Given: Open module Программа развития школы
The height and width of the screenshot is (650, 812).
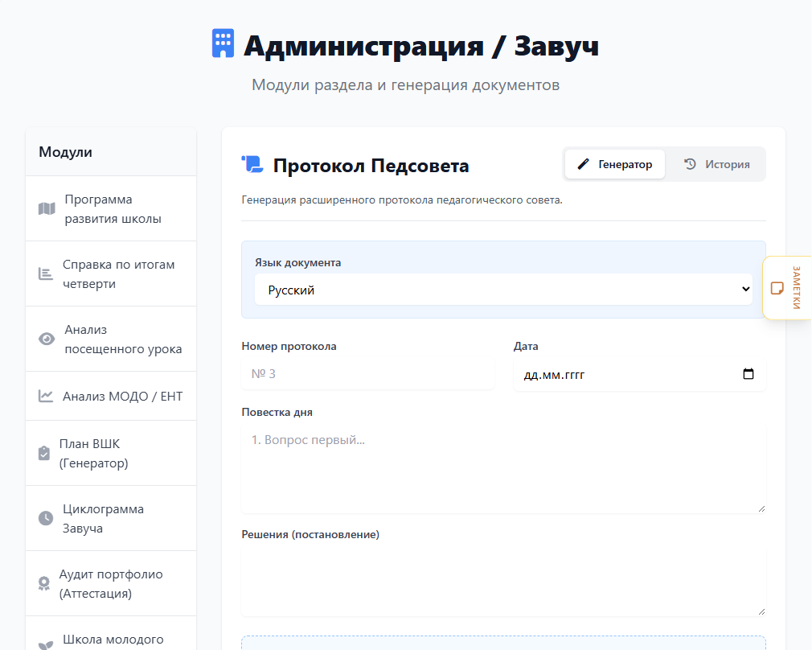Looking at the screenshot, I should coord(111,209).
